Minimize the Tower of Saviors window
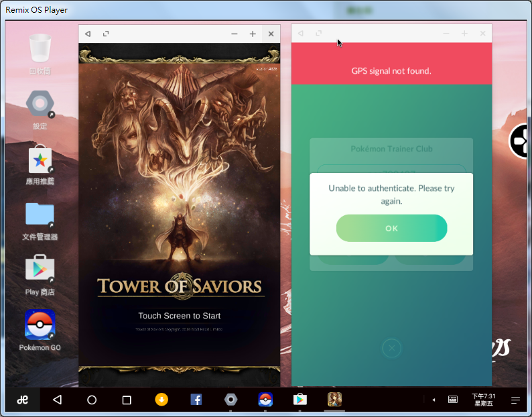 (234, 34)
